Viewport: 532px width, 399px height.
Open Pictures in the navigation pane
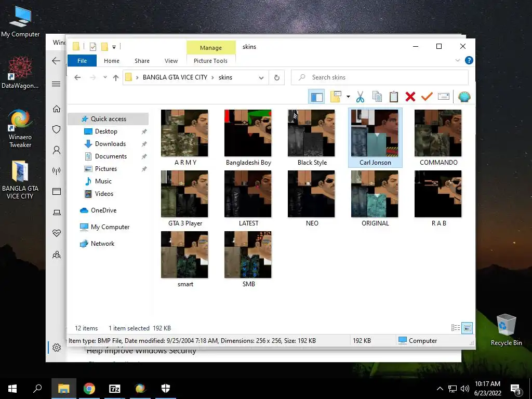pyautogui.click(x=105, y=169)
